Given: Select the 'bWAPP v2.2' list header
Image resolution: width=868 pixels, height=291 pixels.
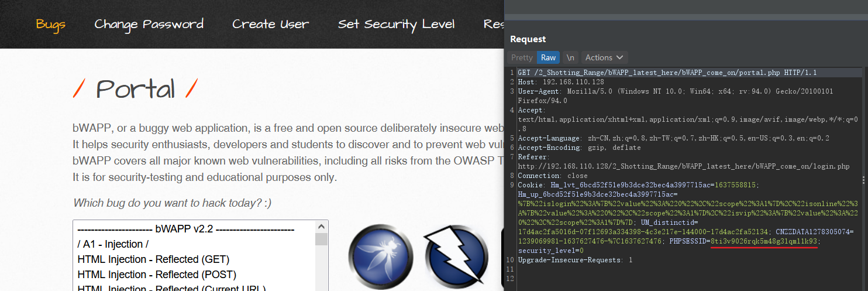Looking at the screenshot, I should tap(185, 229).
